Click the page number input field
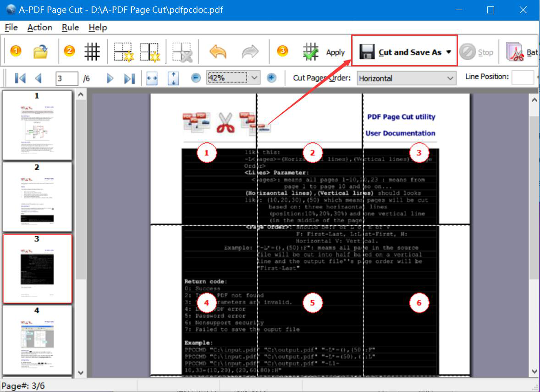Image resolution: width=540 pixels, height=392 pixels. point(66,78)
